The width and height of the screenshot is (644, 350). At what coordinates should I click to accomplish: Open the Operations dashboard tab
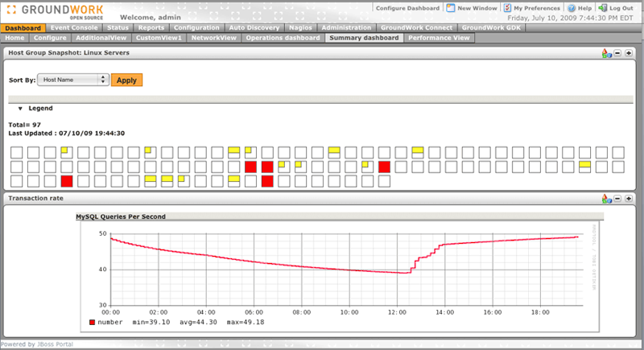click(283, 38)
